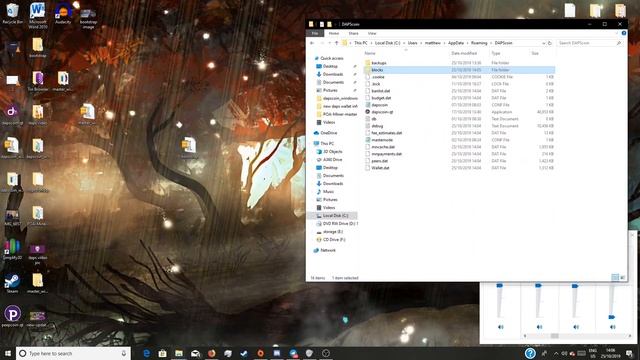This screenshot has width=640, height=360.
Task: Open Microsoft Store from the taskbar
Action: click(162, 353)
